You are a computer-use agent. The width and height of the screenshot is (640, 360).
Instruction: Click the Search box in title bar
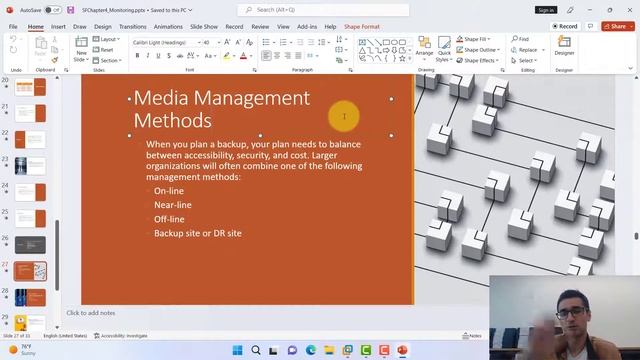323,10
